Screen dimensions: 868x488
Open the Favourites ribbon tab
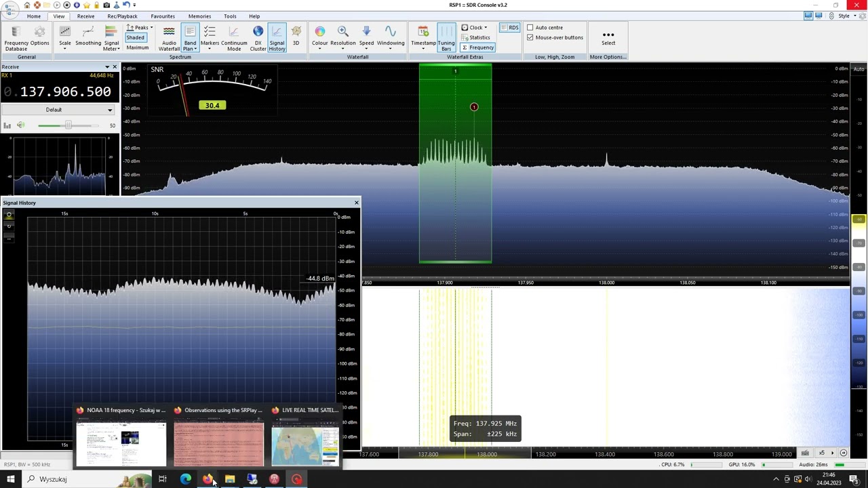[x=163, y=16]
